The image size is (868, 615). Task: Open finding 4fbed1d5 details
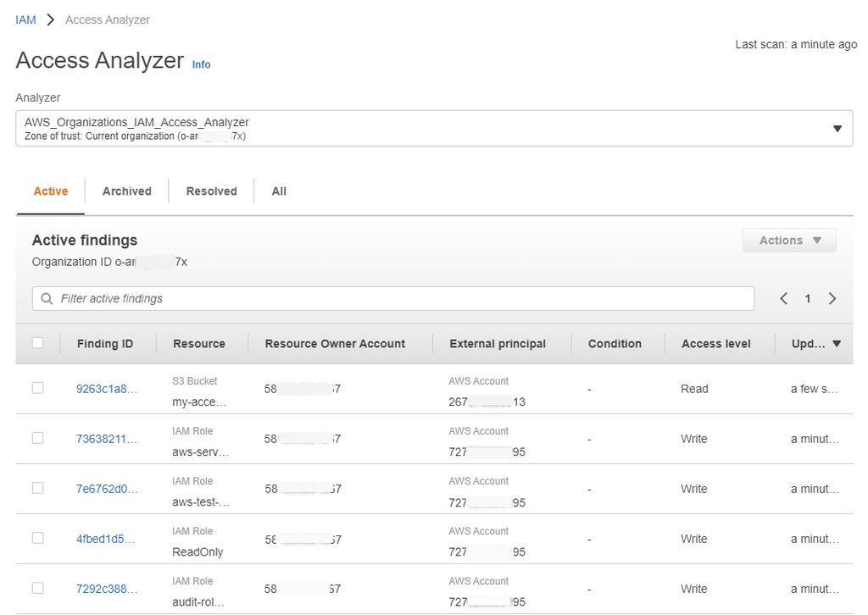coord(105,539)
